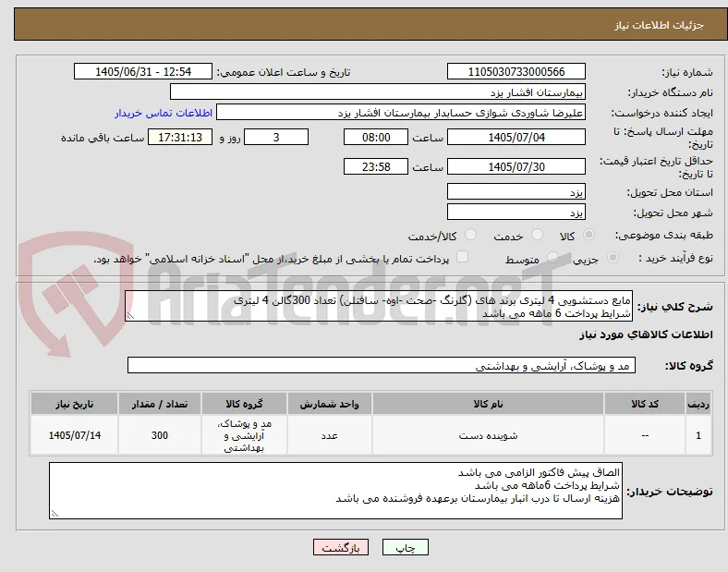Click the چاپ print button
This screenshot has height=572, width=728.
(406, 547)
